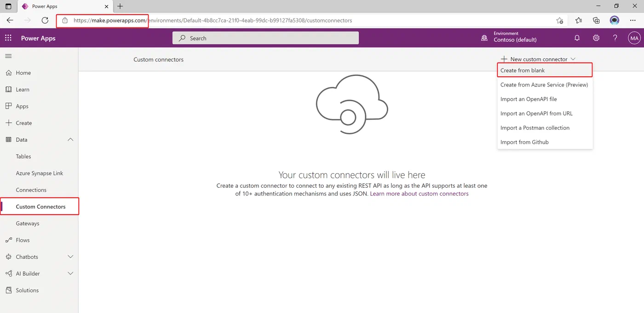Choose Import a Postman collection

click(x=545, y=128)
